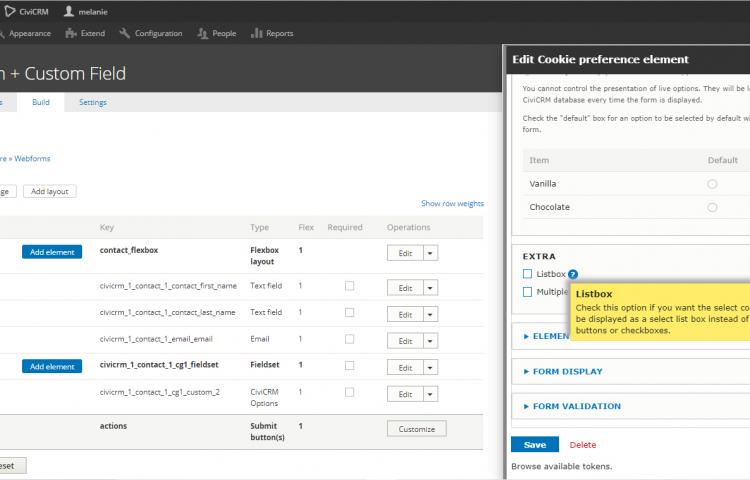750x480 pixels.
Task: Switch to the Build tab
Action: point(41,102)
